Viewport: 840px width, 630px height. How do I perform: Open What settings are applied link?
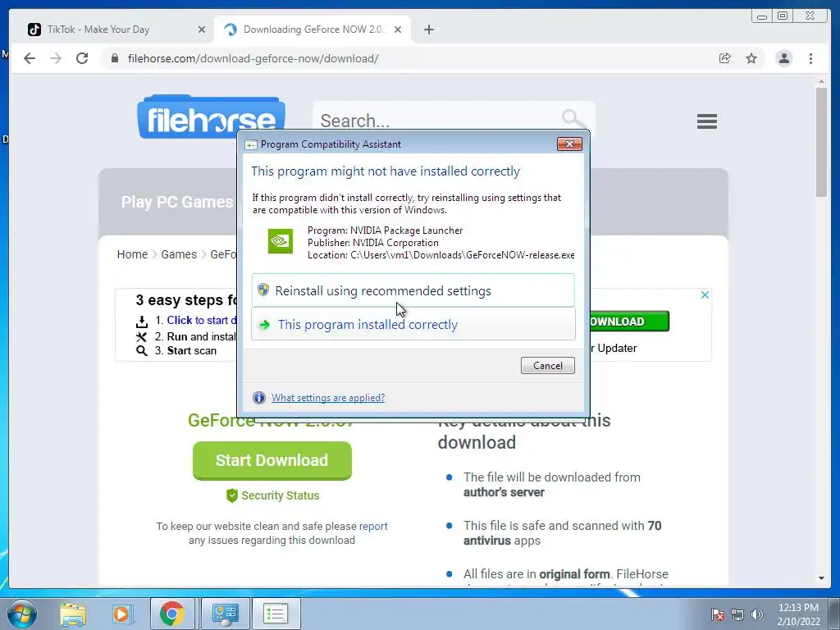point(328,398)
